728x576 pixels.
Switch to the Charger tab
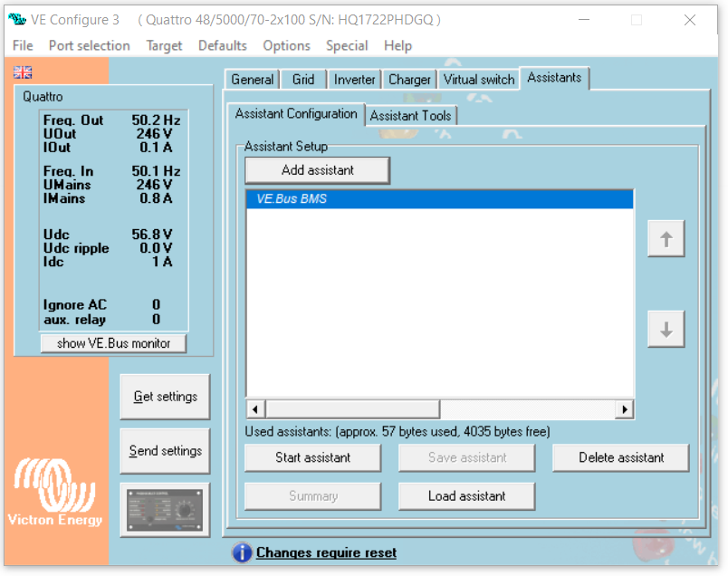coord(409,80)
